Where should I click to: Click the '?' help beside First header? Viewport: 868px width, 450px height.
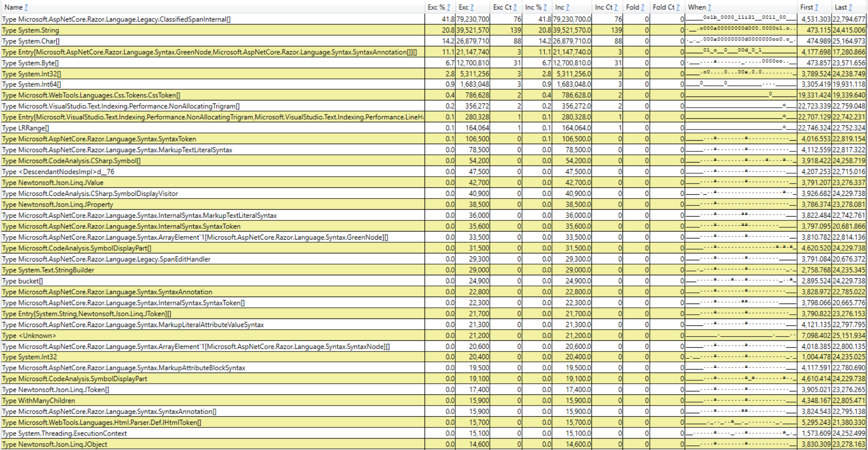816,7
